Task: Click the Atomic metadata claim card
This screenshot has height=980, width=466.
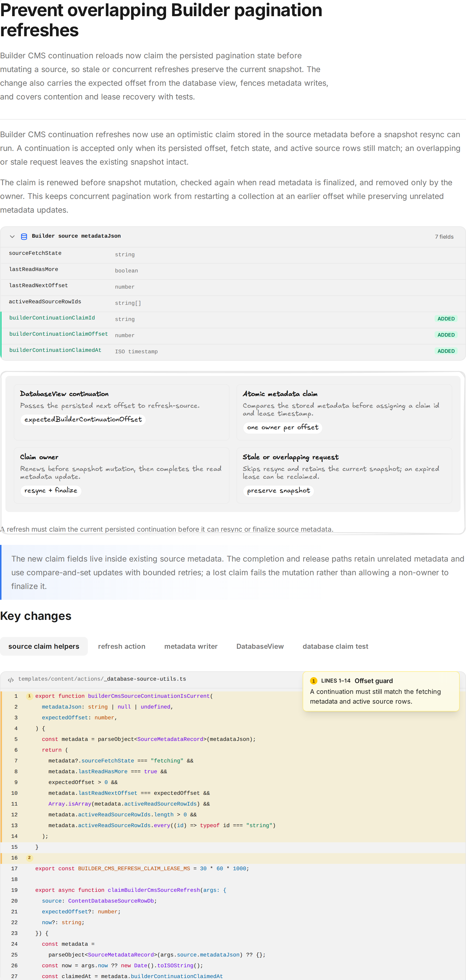Action: pos(344,412)
